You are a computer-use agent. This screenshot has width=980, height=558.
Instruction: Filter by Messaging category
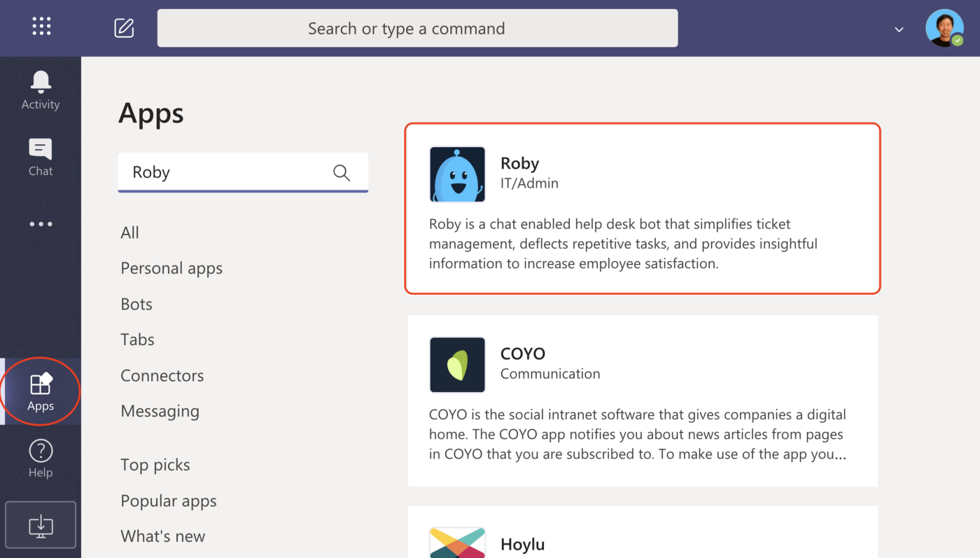coord(160,411)
